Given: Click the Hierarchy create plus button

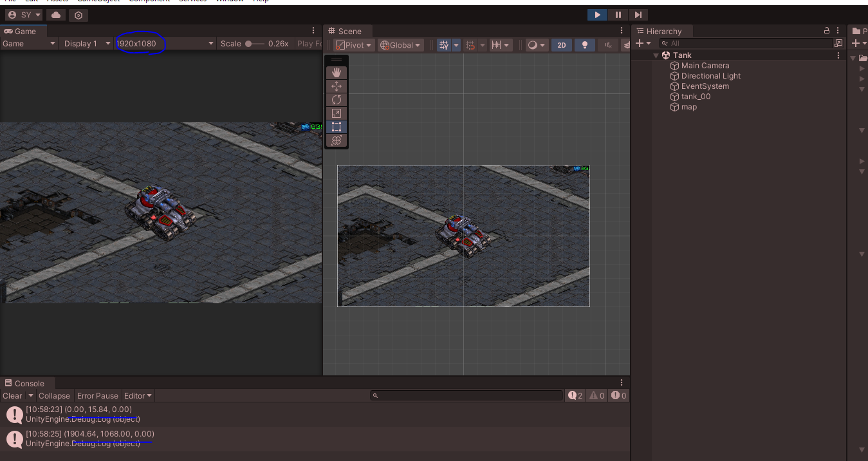Looking at the screenshot, I should pyautogui.click(x=642, y=43).
